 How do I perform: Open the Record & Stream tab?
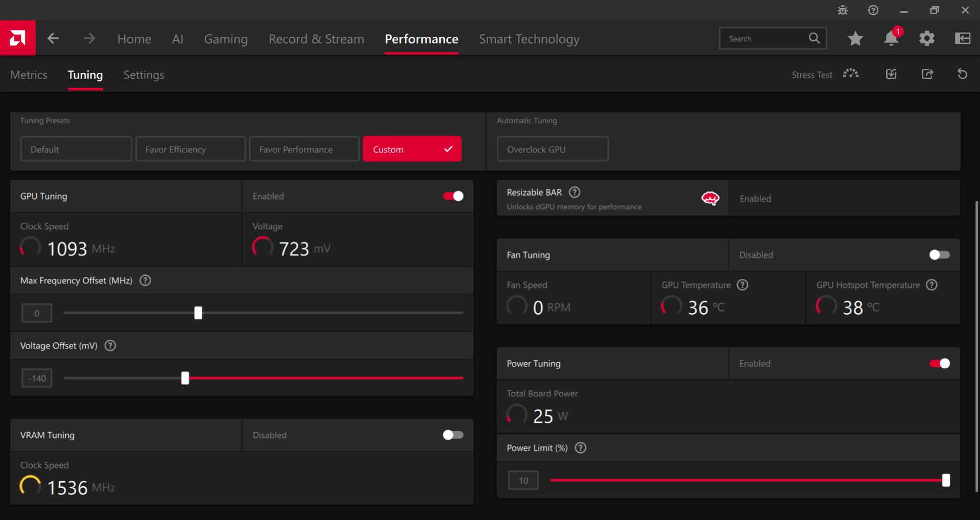(x=316, y=39)
